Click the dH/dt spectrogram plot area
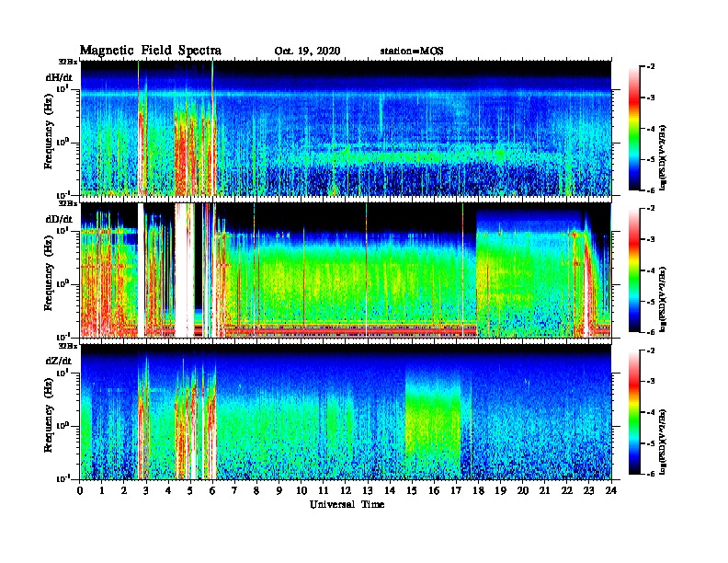This screenshot has width=728, height=563. (346, 128)
